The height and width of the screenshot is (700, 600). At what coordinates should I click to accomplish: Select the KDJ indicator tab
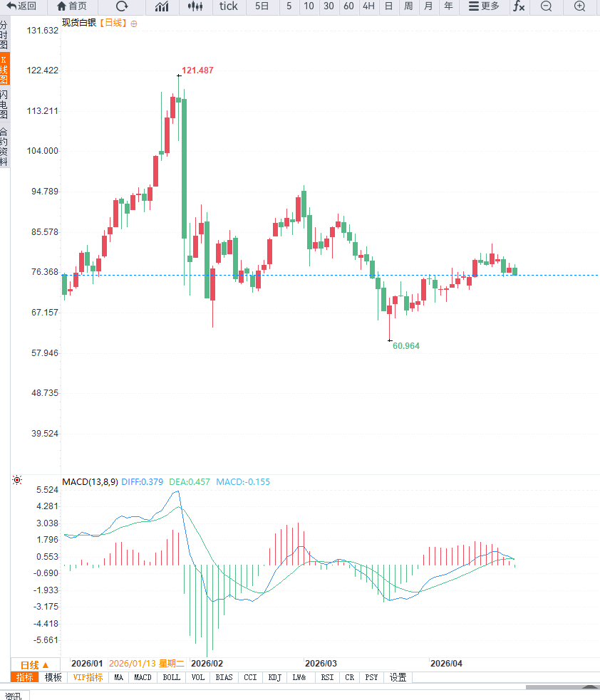tap(275, 677)
